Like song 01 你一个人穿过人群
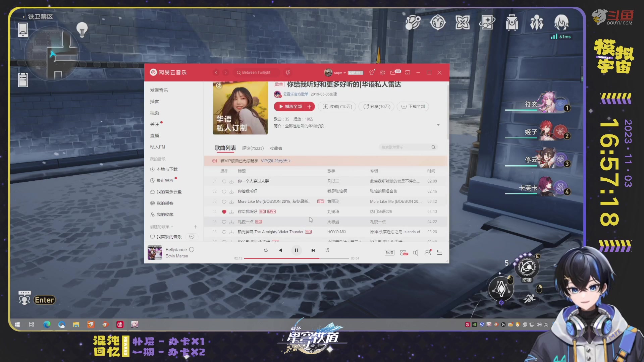Image resolution: width=644 pixels, height=362 pixels. [224, 181]
